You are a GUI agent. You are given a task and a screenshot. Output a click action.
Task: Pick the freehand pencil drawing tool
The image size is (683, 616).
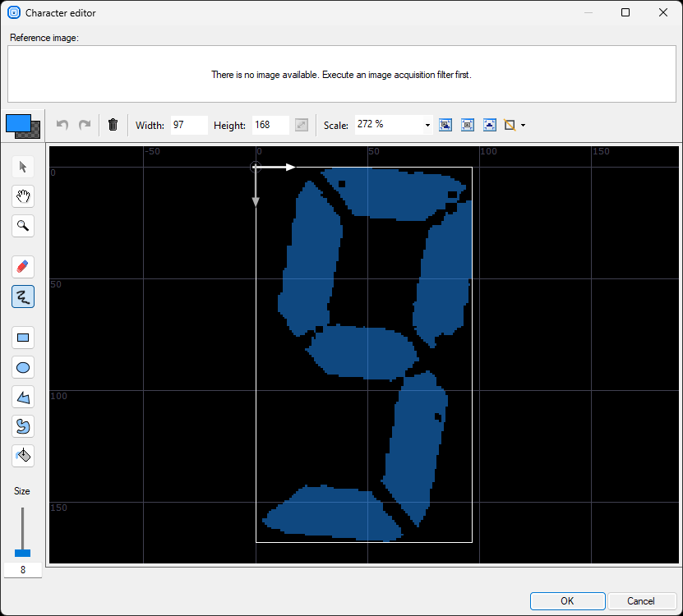coord(23,297)
